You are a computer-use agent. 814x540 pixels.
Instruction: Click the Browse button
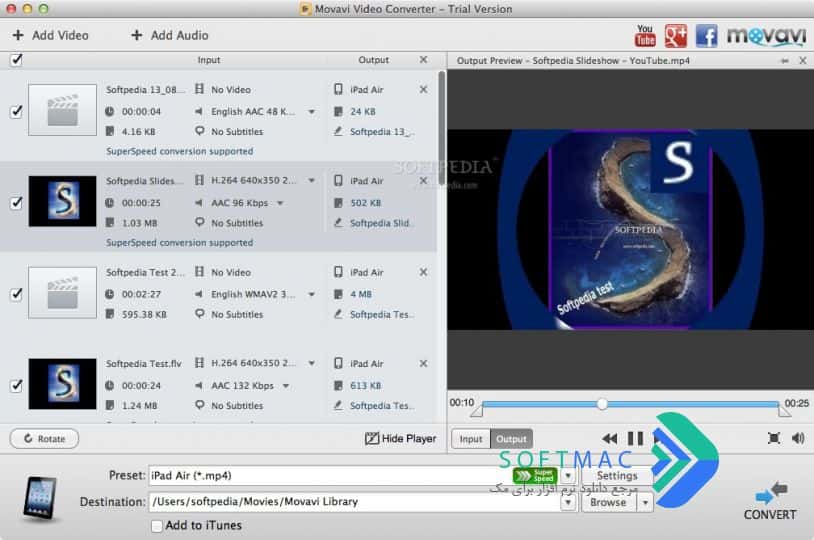click(x=608, y=503)
